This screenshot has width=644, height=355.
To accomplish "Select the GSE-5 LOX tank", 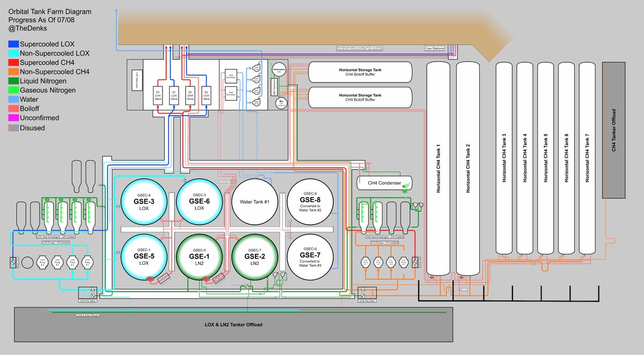I will point(144,257).
